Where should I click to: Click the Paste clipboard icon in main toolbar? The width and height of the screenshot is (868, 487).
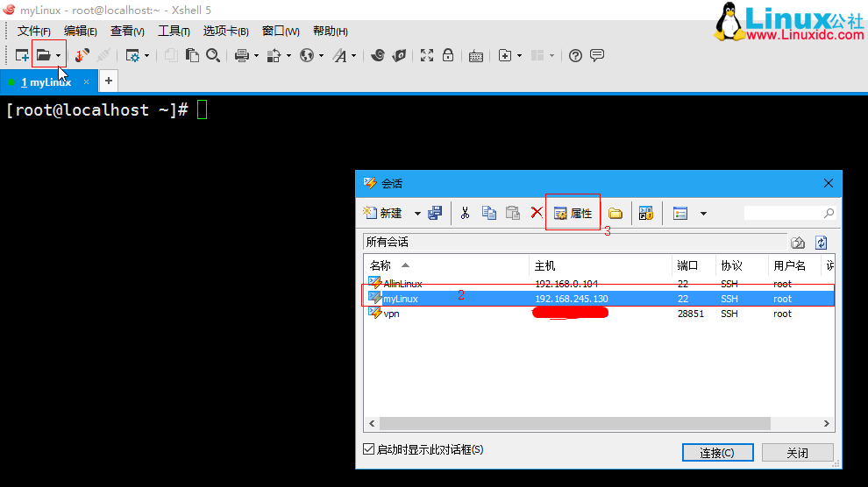point(191,55)
